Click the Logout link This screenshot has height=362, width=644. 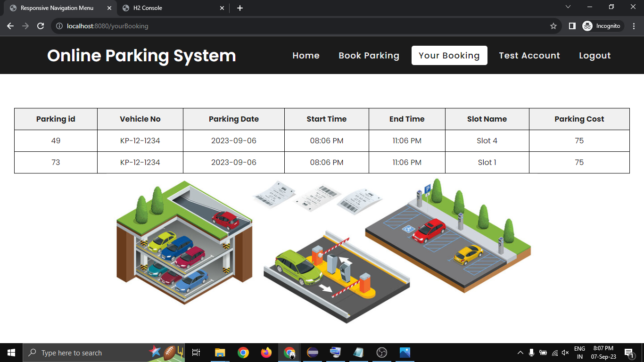pyautogui.click(x=594, y=56)
